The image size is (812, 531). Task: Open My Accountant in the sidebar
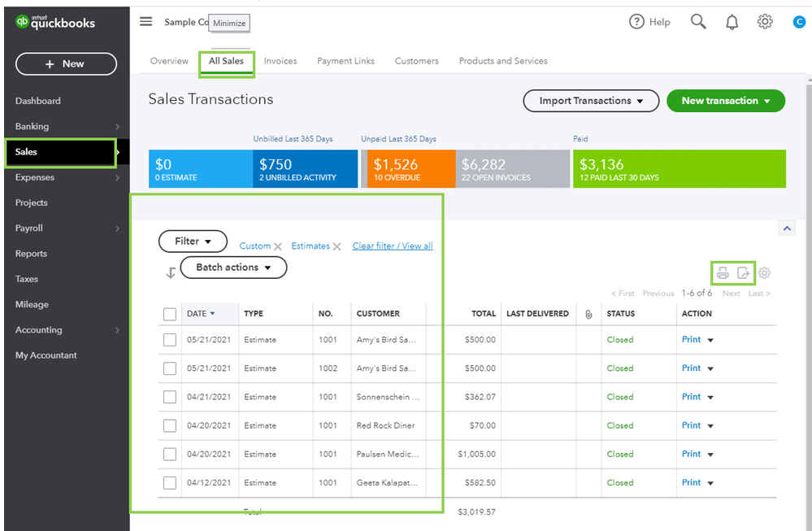click(x=46, y=355)
